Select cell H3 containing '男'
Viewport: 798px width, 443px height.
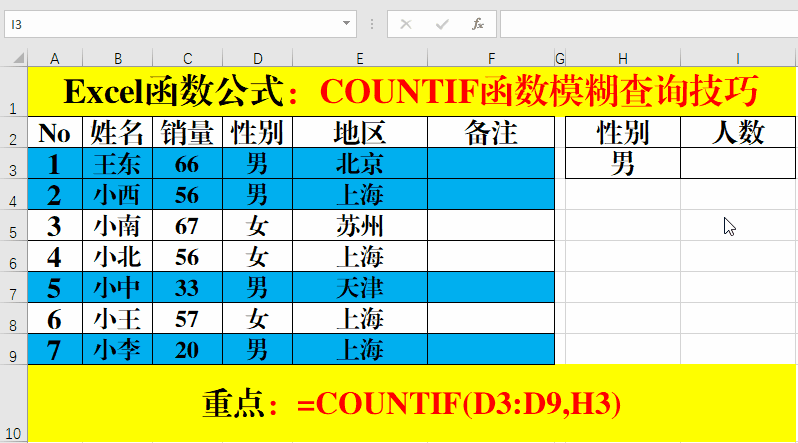[623, 163]
